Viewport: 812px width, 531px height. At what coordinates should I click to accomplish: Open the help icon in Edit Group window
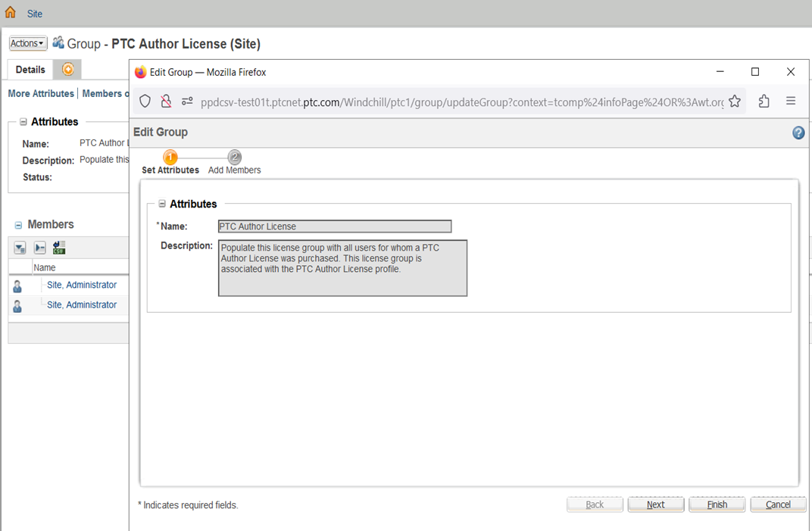click(798, 133)
